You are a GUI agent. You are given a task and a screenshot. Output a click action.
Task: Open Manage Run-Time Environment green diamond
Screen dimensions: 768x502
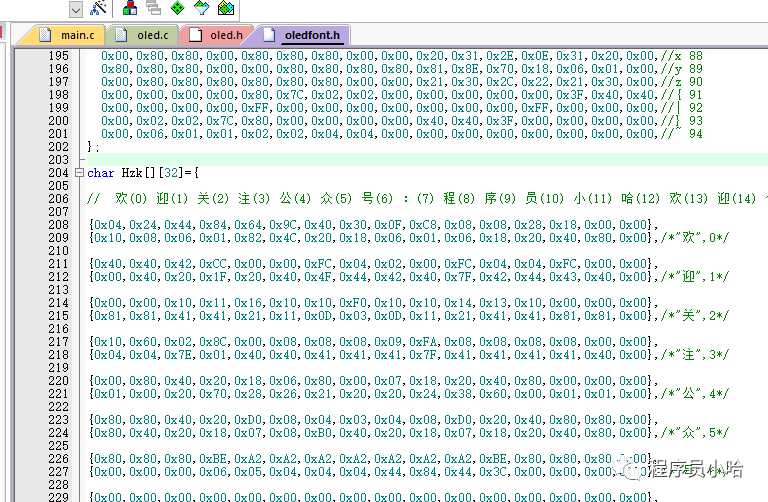[178, 9]
